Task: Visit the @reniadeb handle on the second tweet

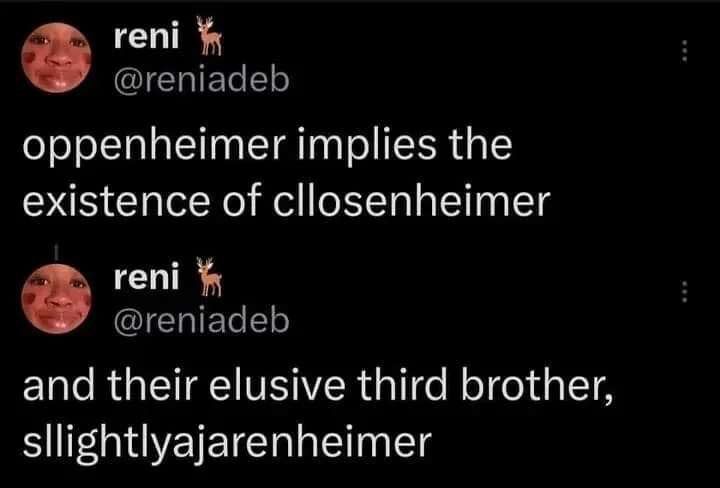Action: click(x=201, y=320)
